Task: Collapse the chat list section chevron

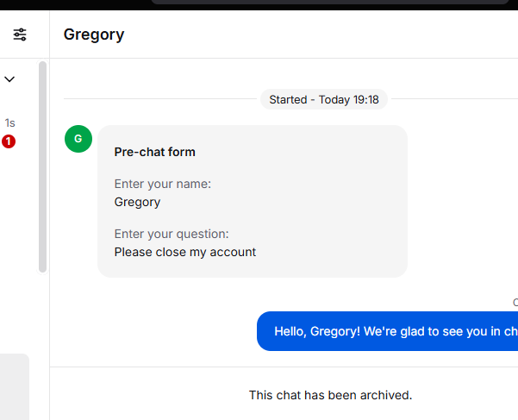Action: pos(9,79)
